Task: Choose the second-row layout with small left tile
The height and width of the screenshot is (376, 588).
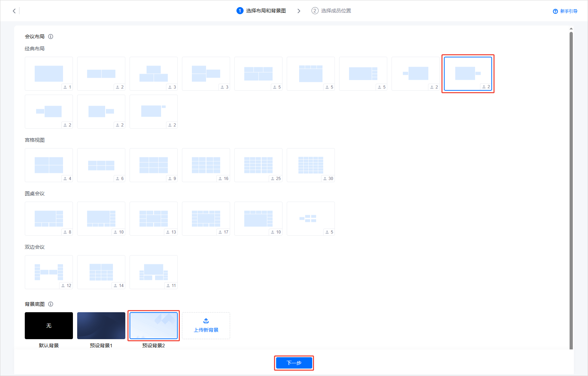Action: (49, 112)
